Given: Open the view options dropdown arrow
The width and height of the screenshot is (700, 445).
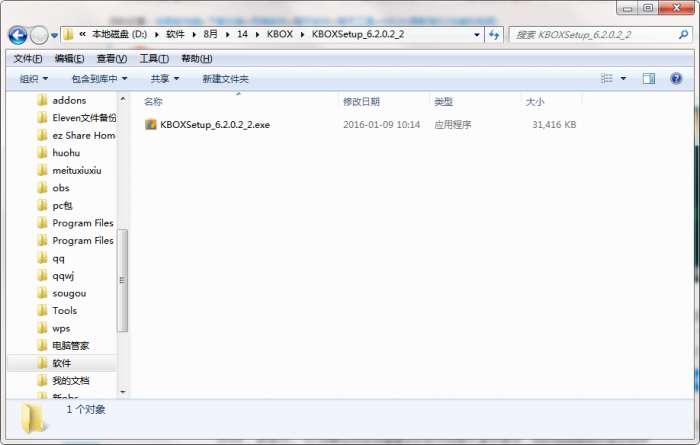Looking at the screenshot, I should pos(623,79).
